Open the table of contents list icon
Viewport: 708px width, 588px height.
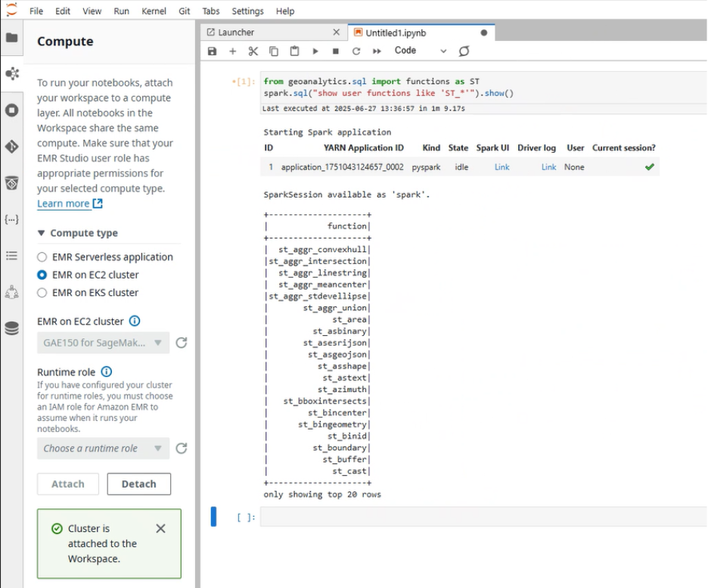click(12, 256)
